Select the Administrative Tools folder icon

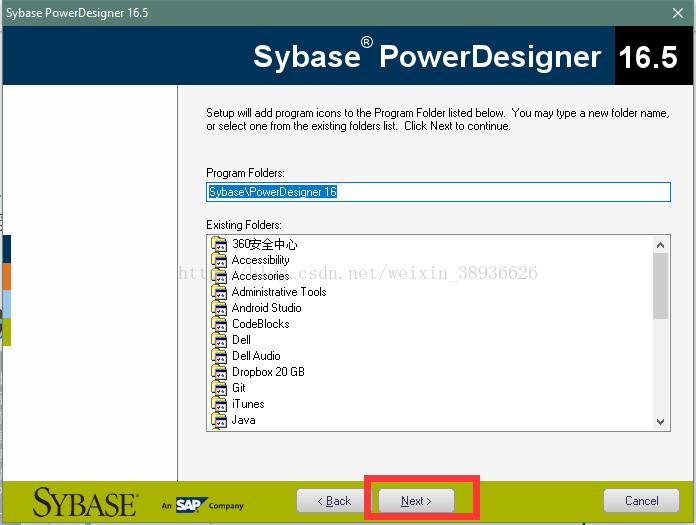click(x=219, y=292)
